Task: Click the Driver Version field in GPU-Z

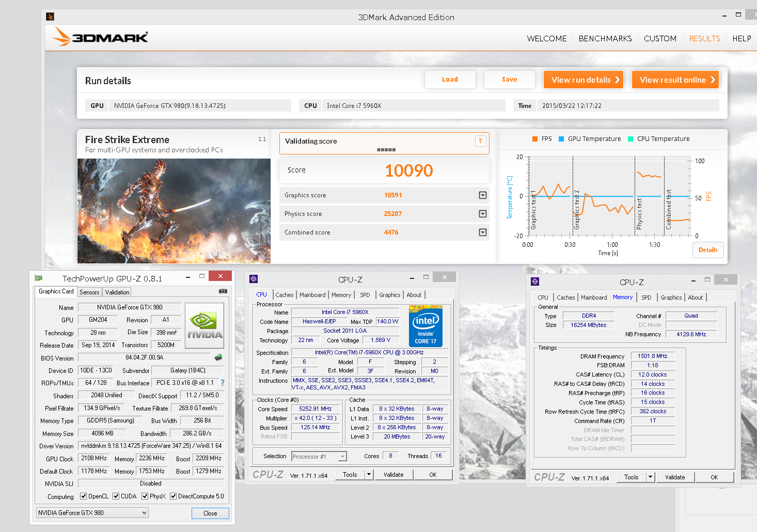Action: 151,446
